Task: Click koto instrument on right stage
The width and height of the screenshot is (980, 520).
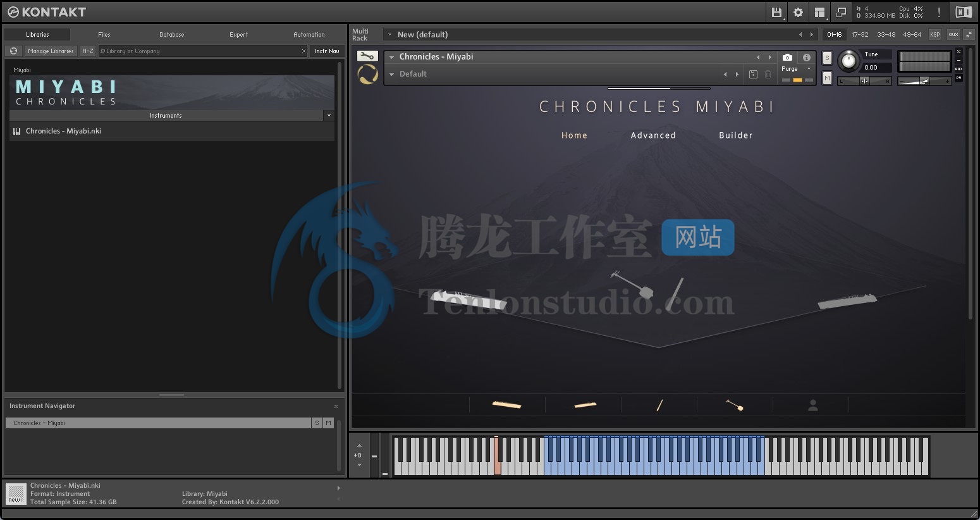Action: point(847,300)
